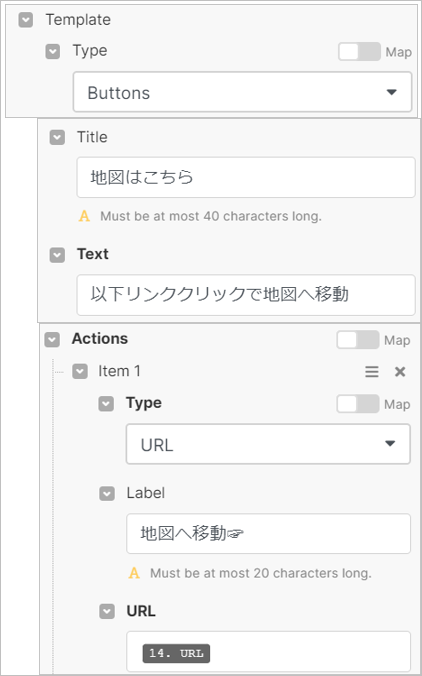422x676 pixels.
Task: Click the Text input 以下リンククリックで地図へ移動
Action: 246,294
